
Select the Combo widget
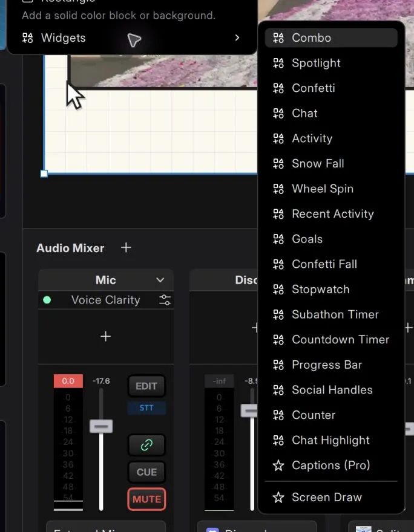[x=331, y=37]
